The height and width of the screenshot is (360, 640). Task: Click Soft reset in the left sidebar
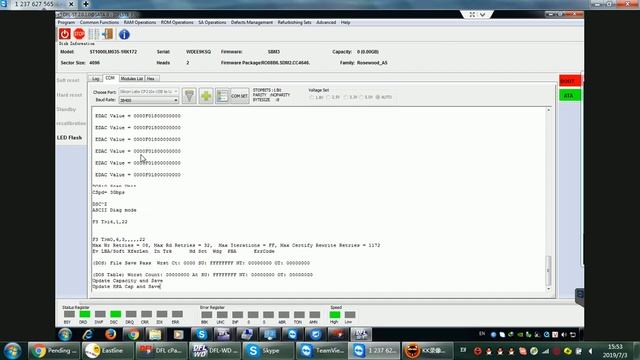68,80
